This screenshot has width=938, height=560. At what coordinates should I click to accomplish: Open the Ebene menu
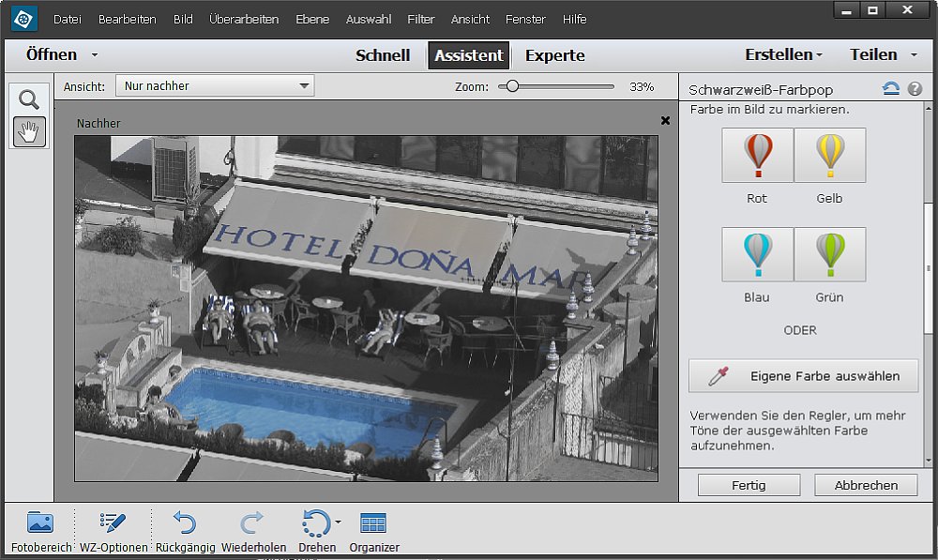coord(312,19)
